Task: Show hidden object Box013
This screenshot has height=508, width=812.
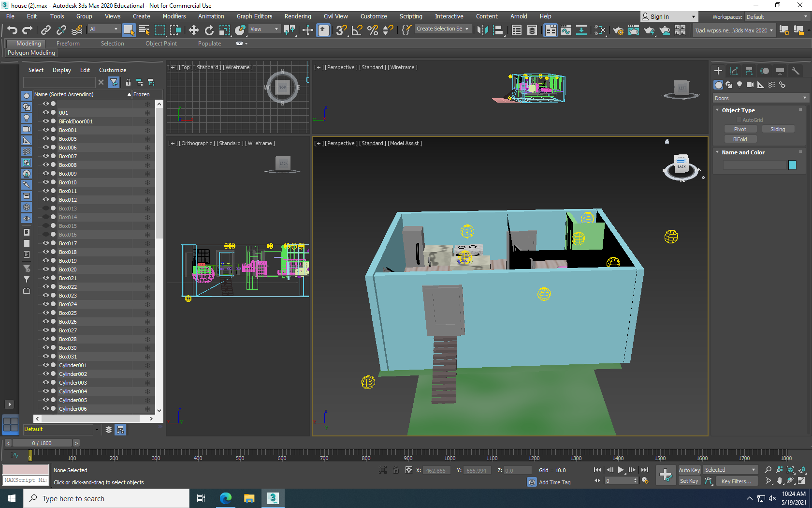Action: point(46,209)
